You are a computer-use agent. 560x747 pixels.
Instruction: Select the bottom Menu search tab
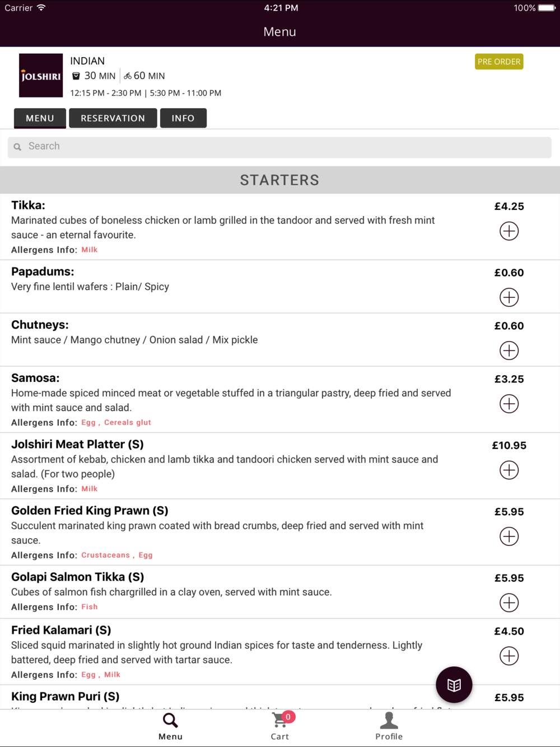pyautogui.click(x=170, y=726)
